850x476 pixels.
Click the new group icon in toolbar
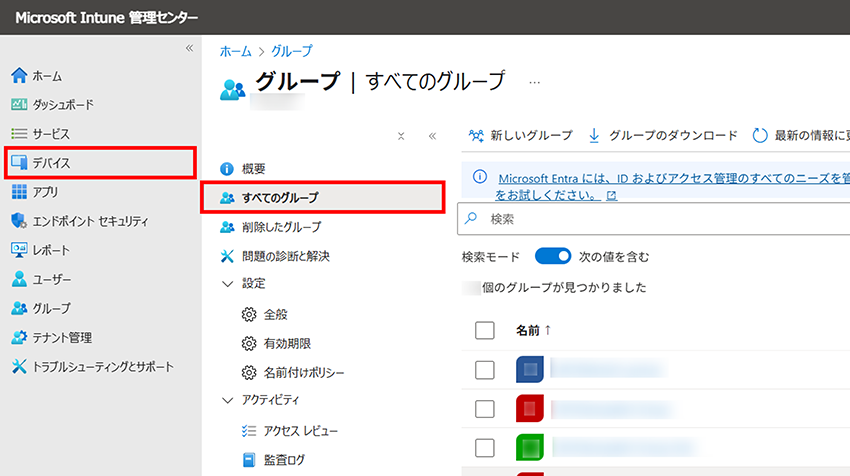(476, 136)
